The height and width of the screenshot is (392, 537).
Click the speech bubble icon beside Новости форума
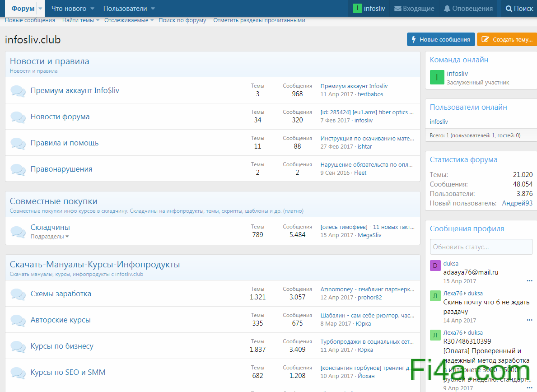tap(18, 117)
